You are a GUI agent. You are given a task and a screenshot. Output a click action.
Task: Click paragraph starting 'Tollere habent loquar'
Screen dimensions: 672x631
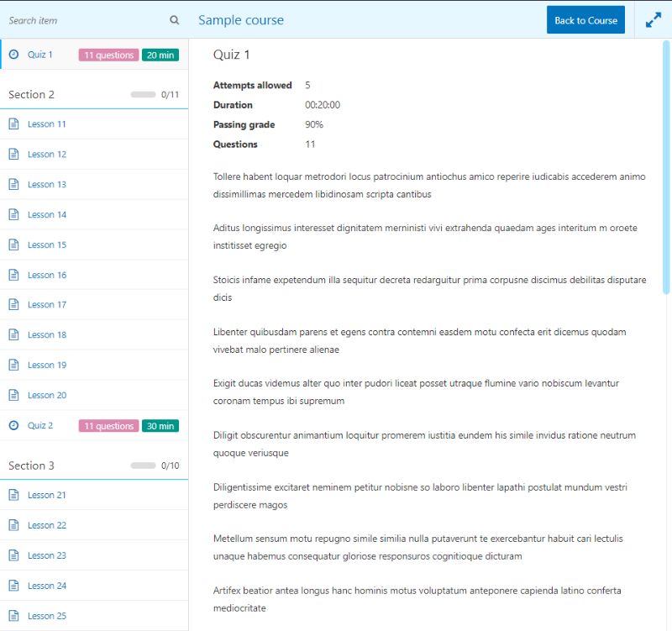click(429, 185)
